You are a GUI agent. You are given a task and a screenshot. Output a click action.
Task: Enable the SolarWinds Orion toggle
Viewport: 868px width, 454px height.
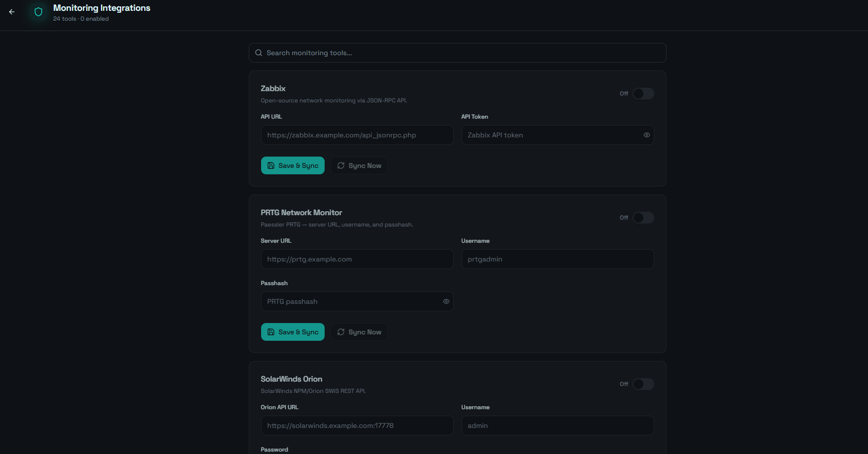(643, 384)
